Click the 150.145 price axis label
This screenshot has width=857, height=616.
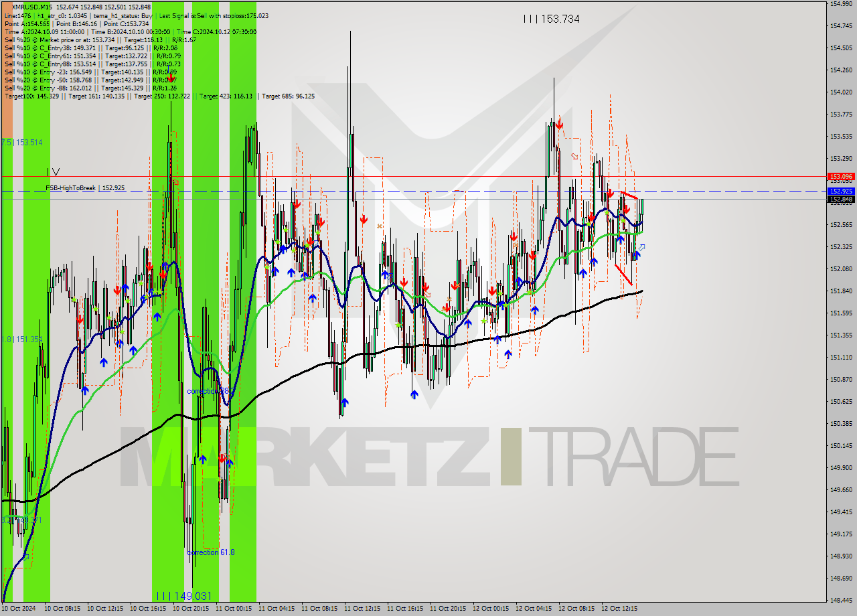point(841,445)
